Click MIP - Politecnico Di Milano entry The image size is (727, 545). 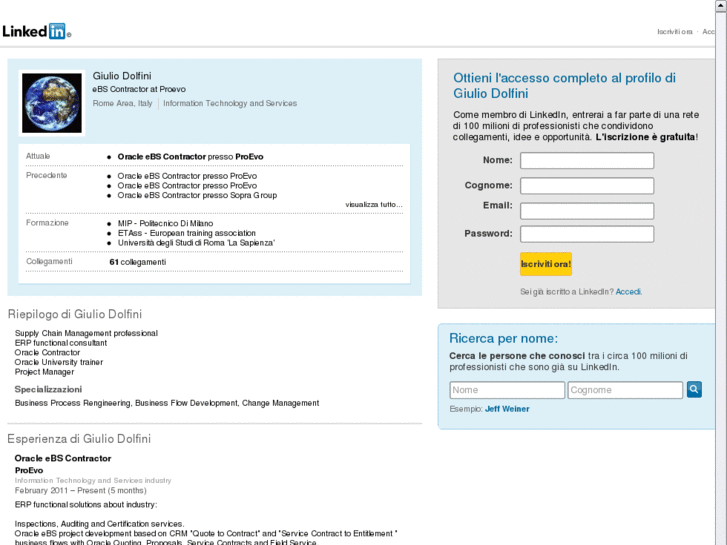(165, 224)
